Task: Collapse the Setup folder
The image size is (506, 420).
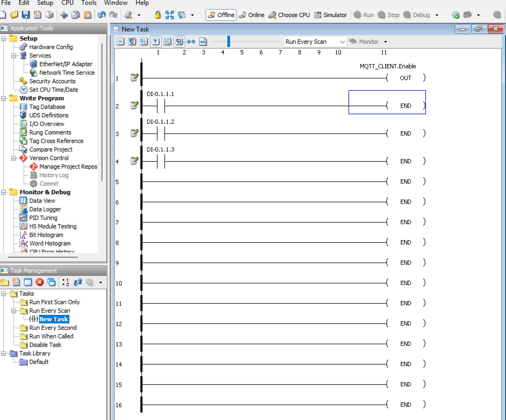Action: [x=3, y=39]
